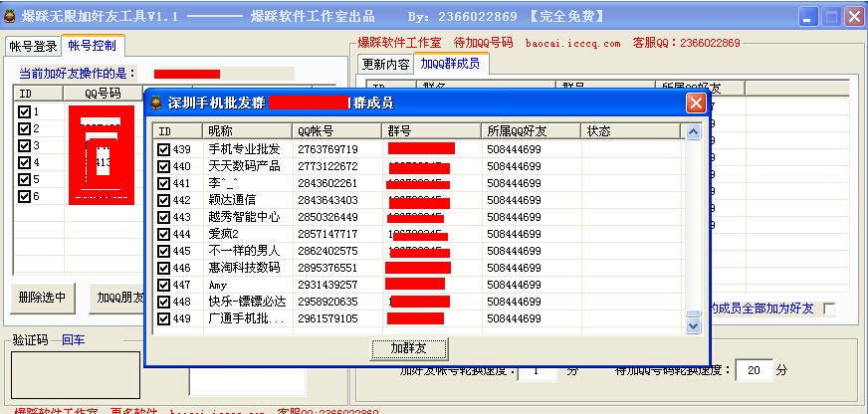Click the scrollbar thumb in member list
The width and height of the screenshot is (868, 414).
(693, 313)
